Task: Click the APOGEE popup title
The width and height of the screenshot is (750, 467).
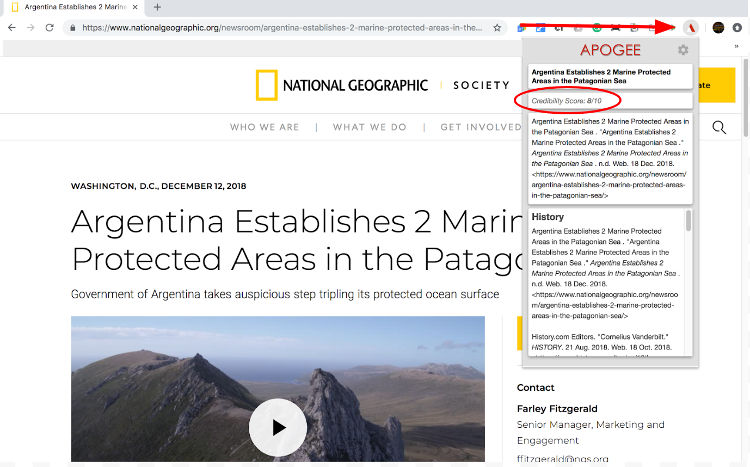Action: click(x=610, y=50)
